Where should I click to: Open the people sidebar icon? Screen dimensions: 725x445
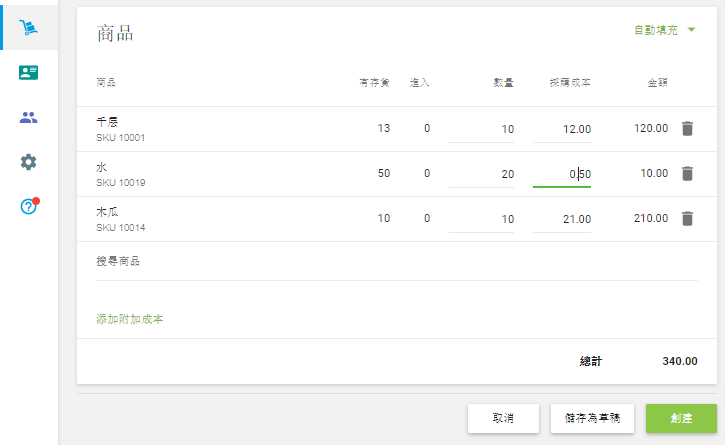pos(28,118)
